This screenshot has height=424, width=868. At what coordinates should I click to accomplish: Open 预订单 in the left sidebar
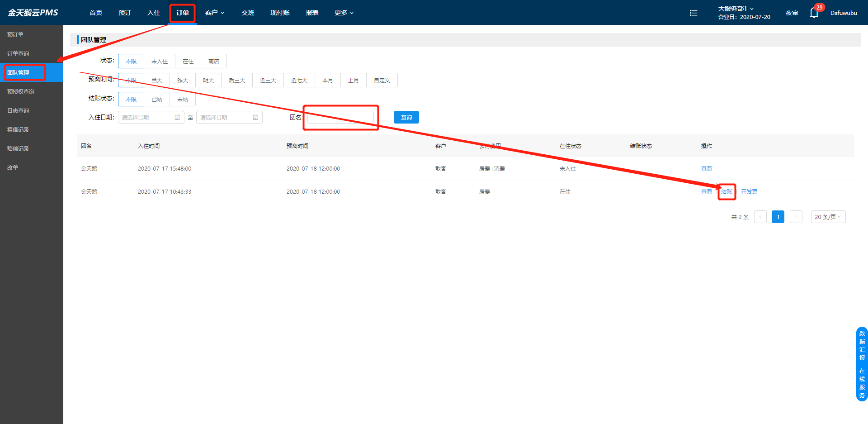(32, 34)
